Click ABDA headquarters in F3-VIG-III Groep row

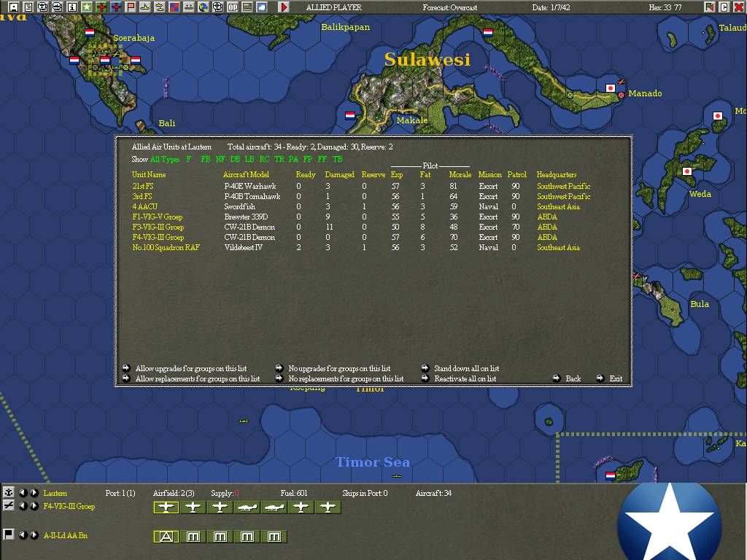(x=547, y=227)
